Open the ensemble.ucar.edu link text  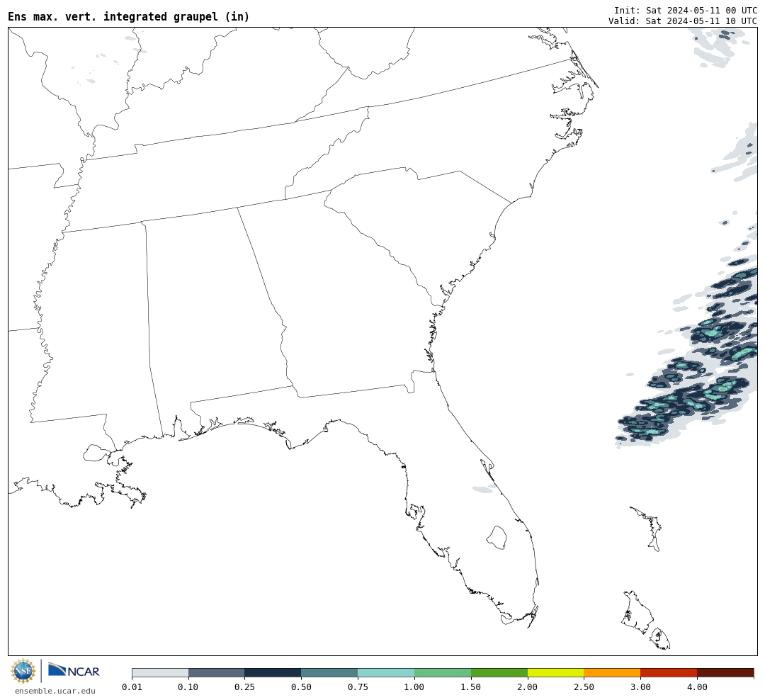point(55,691)
